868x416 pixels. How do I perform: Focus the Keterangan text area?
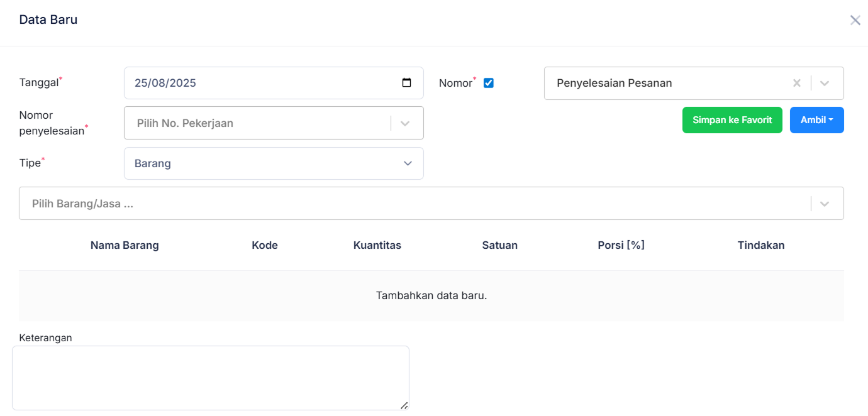[210, 377]
